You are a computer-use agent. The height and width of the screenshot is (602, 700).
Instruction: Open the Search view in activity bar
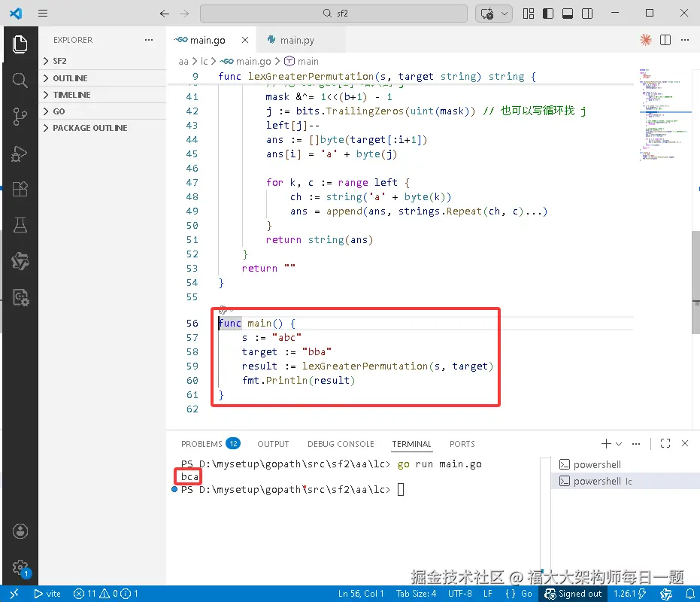20,81
